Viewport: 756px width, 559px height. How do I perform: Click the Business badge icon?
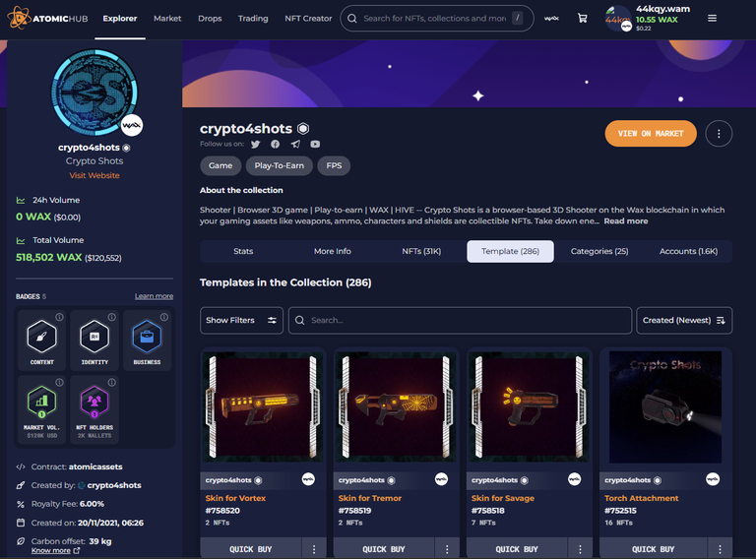[147, 337]
